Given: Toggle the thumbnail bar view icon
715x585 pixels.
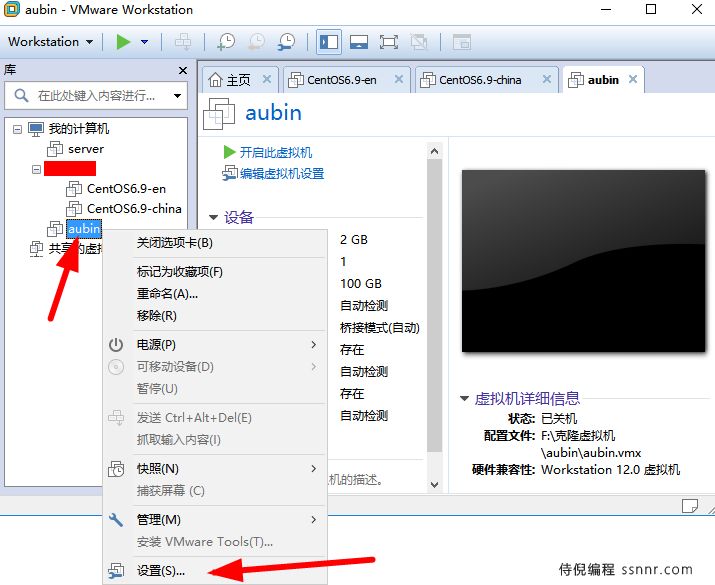Looking at the screenshot, I should click(x=359, y=42).
